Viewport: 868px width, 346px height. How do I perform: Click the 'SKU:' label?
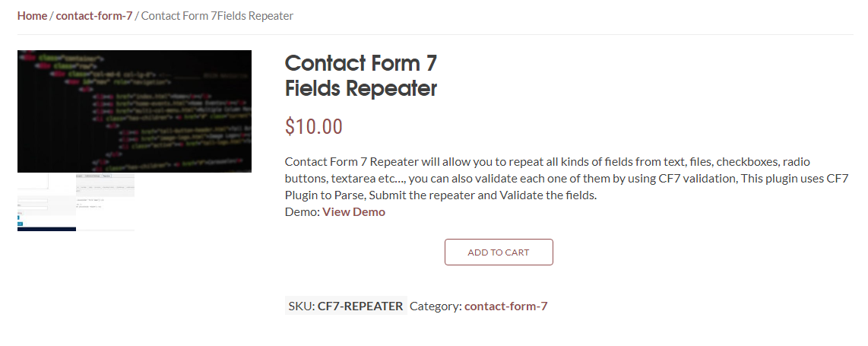coord(301,306)
